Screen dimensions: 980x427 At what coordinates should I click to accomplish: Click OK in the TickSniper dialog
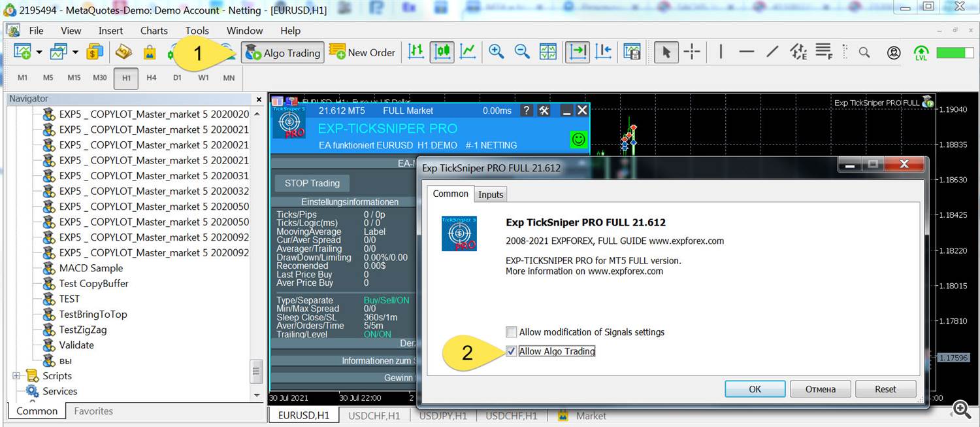(755, 389)
